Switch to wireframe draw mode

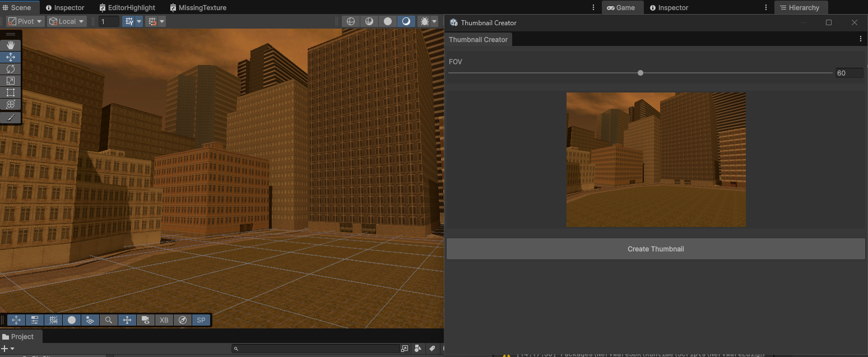coord(351,21)
